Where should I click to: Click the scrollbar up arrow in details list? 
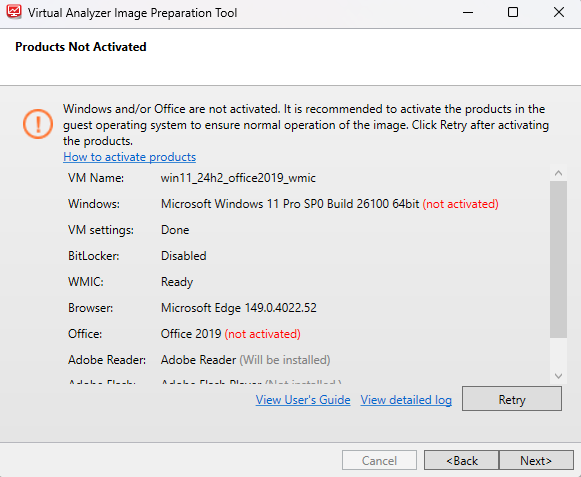[x=558, y=173]
